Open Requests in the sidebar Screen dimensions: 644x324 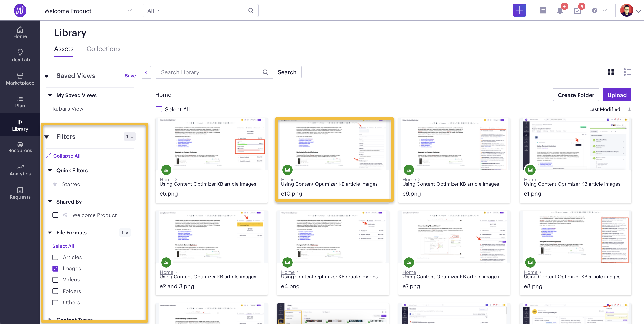(x=20, y=193)
